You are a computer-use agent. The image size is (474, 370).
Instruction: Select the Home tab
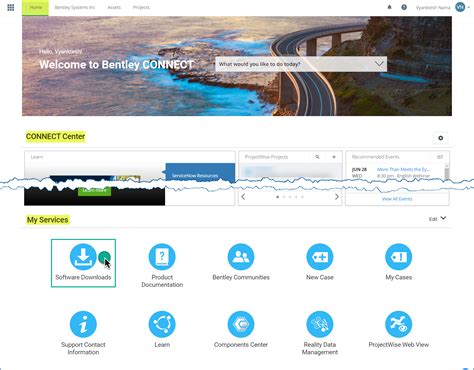[x=35, y=7]
